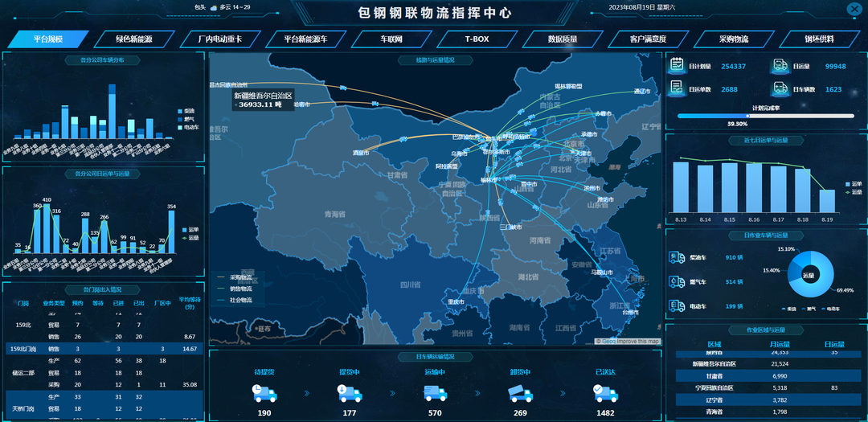Toggle 社会物流 route legend on map
The height and width of the screenshot is (422, 868).
[x=235, y=300]
